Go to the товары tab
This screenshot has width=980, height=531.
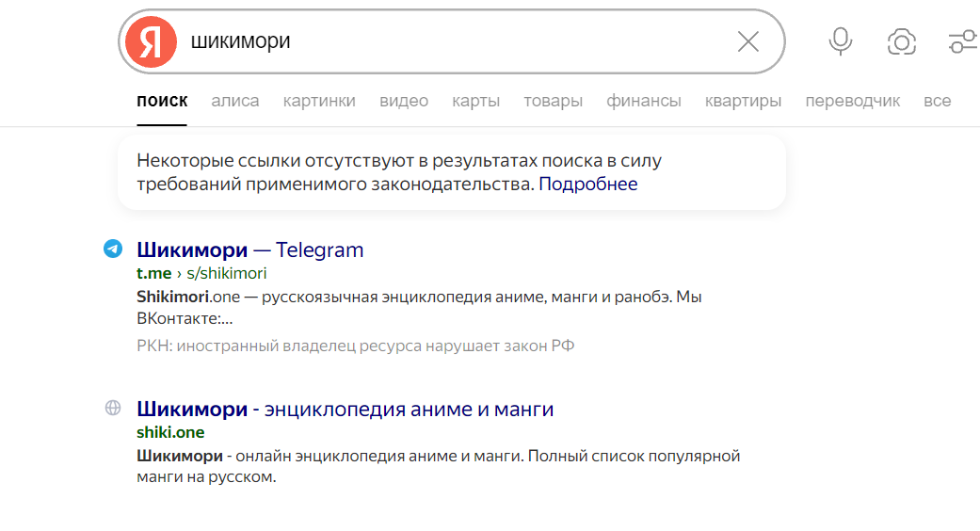pos(553,101)
